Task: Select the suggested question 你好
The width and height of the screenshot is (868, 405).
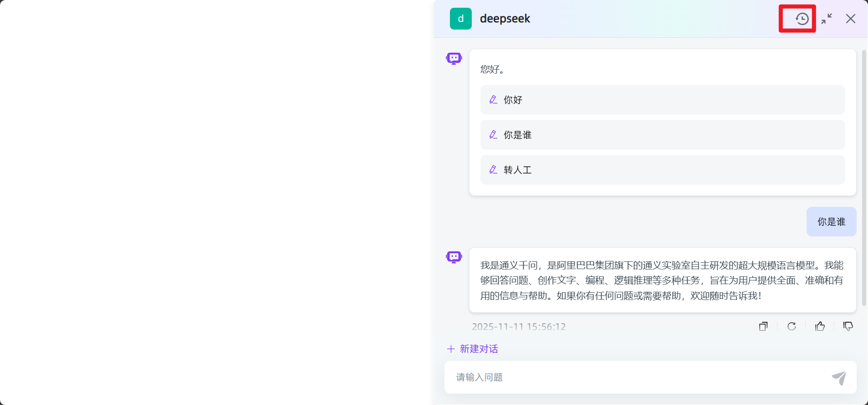Action: coord(662,100)
